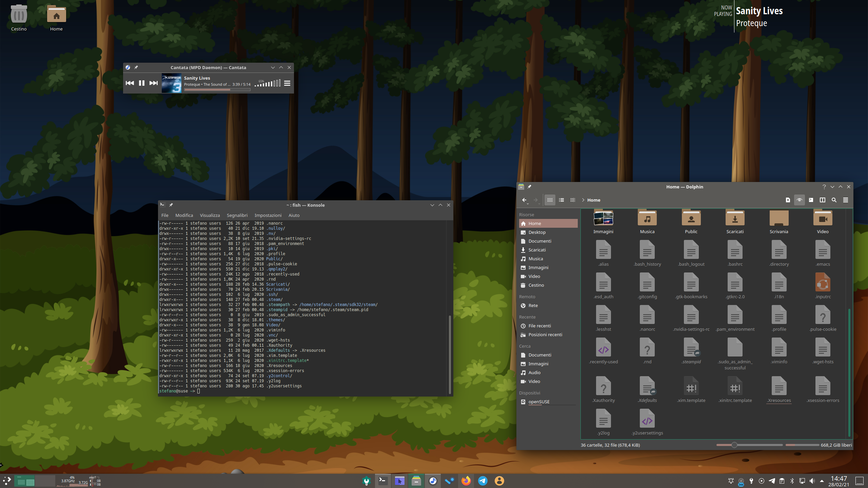This screenshot has width=868, height=488.
Task: Open search in Dolphin toolbar
Action: 834,200
